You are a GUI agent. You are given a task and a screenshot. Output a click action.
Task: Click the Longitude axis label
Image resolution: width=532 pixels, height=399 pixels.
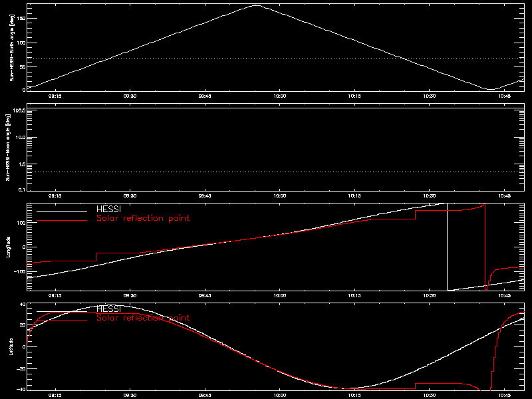click(x=8, y=247)
